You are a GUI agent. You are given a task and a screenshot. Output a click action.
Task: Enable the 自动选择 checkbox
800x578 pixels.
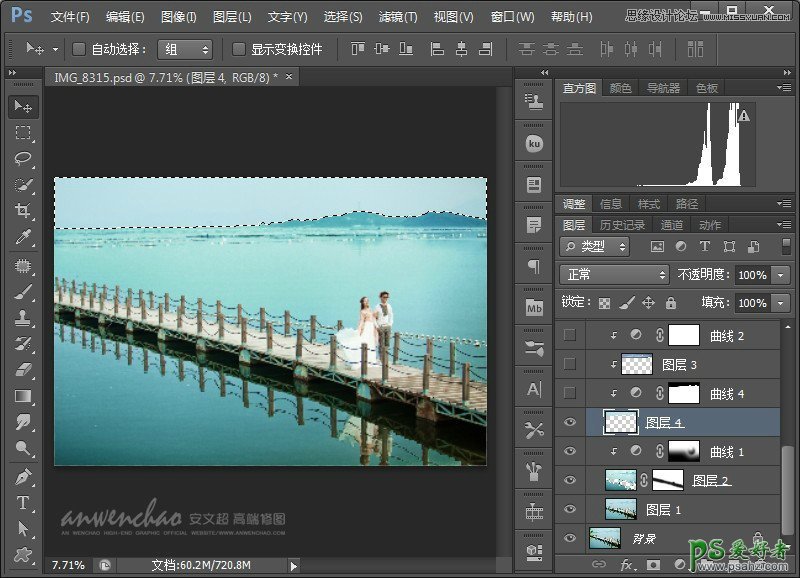pos(78,49)
